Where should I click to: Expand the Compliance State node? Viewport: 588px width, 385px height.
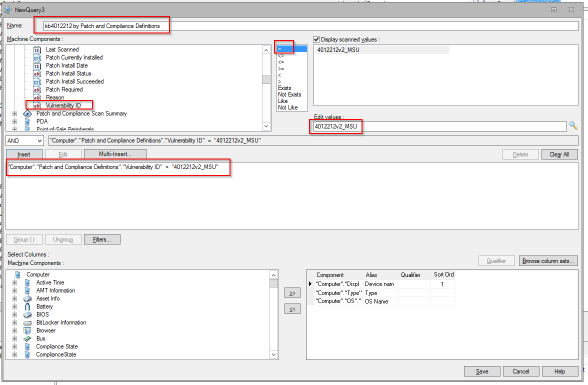click(x=14, y=346)
